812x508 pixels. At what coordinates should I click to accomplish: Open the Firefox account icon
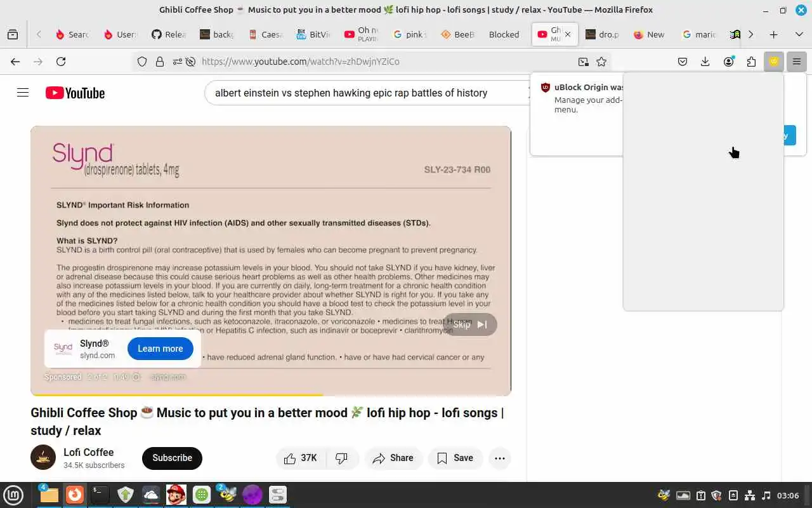pyautogui.click(x=729, y=62)
